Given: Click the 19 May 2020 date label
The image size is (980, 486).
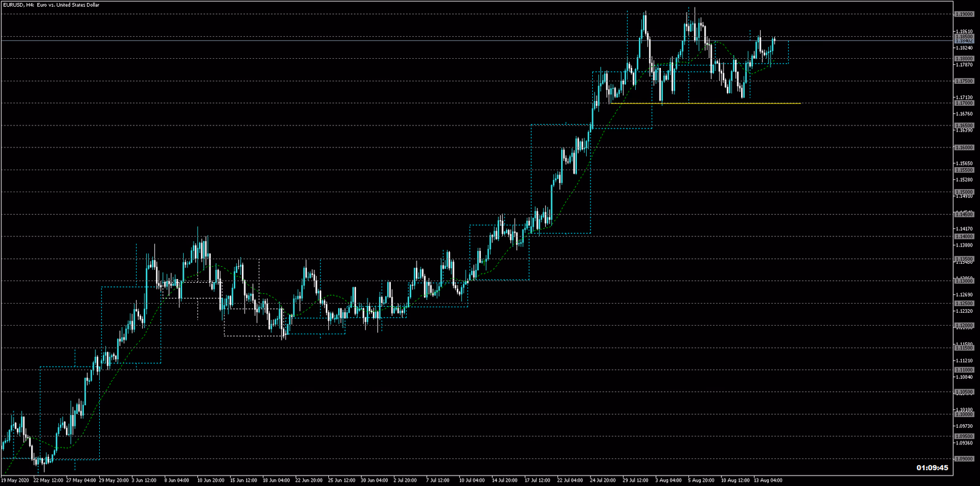Looking at the screenshot, I should 15,480.
